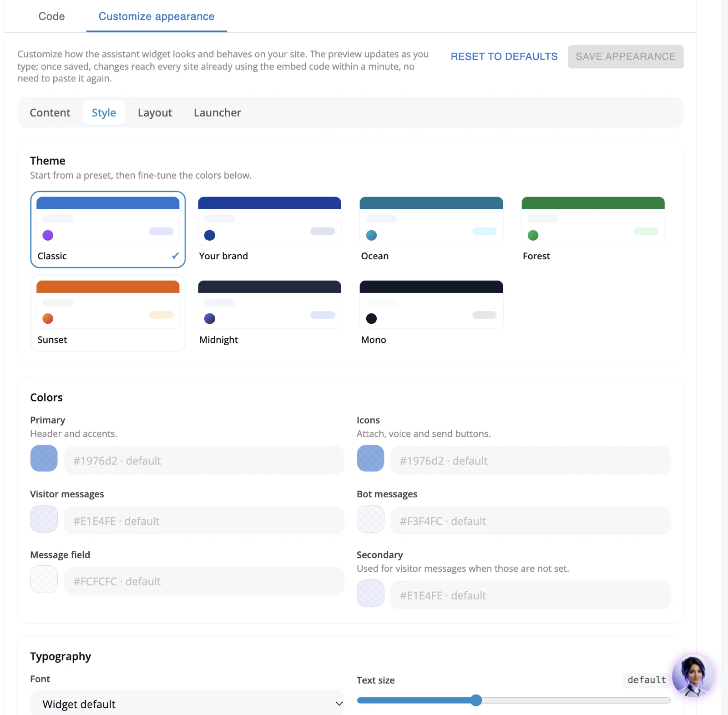The height and width of the screenshot is (715, 728).
Task: Open the Secondary color swatch
Action: 370,593
